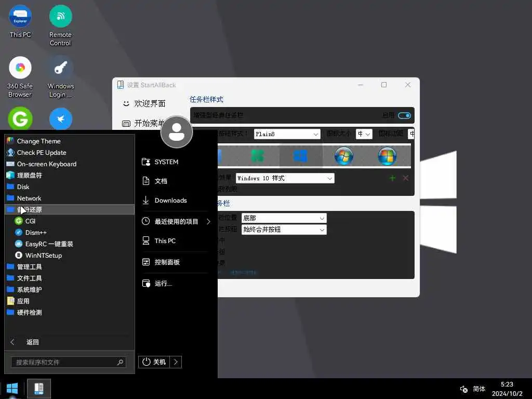Expand the 系统维护 folder
Screen dimensions: 532x399
tap(70, 289)
